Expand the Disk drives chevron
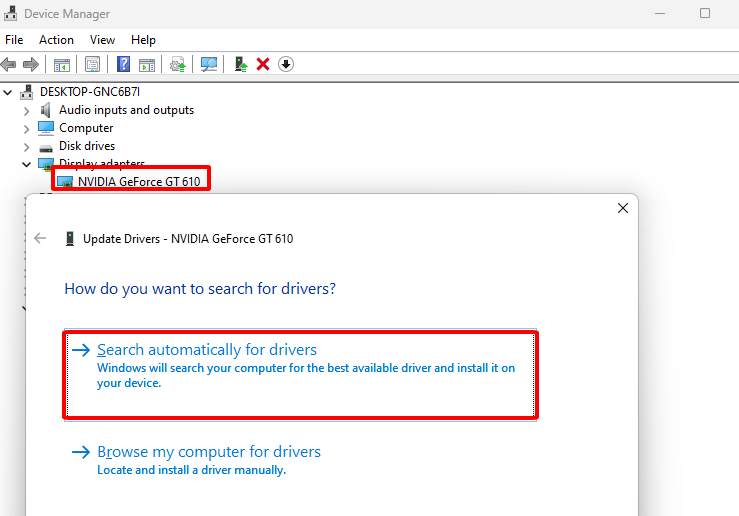Image resolution: width=739 pixels, height=516 pixels. [26, 147]
